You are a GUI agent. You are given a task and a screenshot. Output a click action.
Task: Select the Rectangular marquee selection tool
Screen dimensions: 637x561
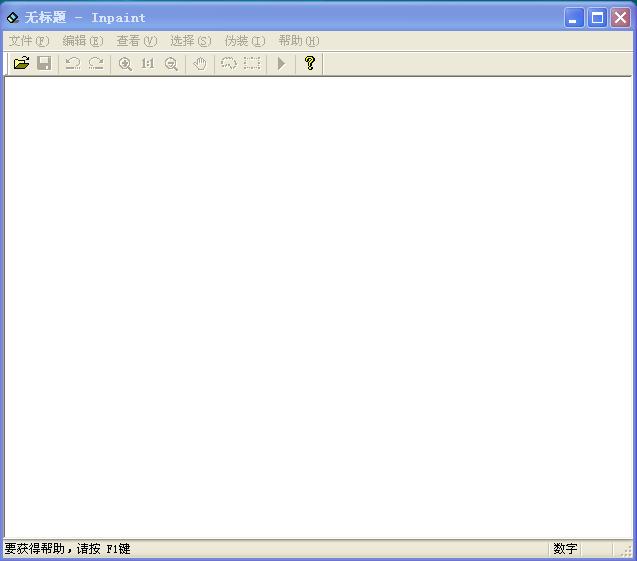pos(252,63)
